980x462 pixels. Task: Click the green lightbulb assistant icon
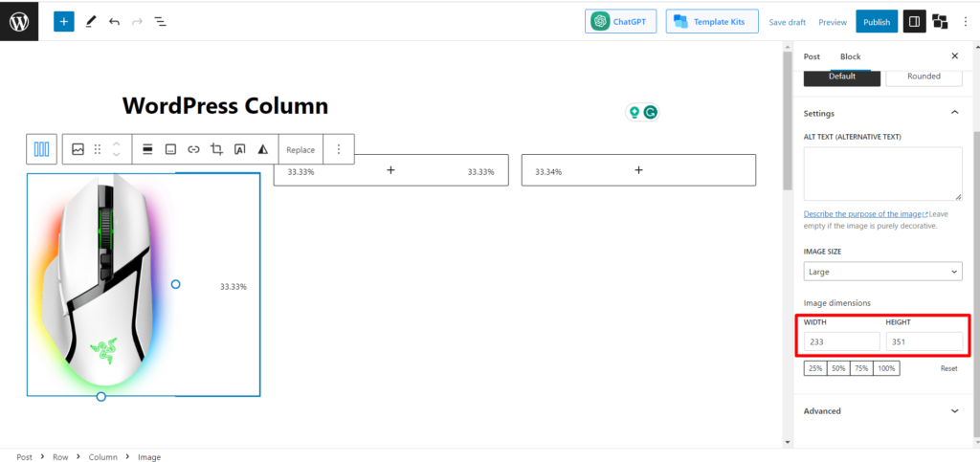(x=635, y=112)
